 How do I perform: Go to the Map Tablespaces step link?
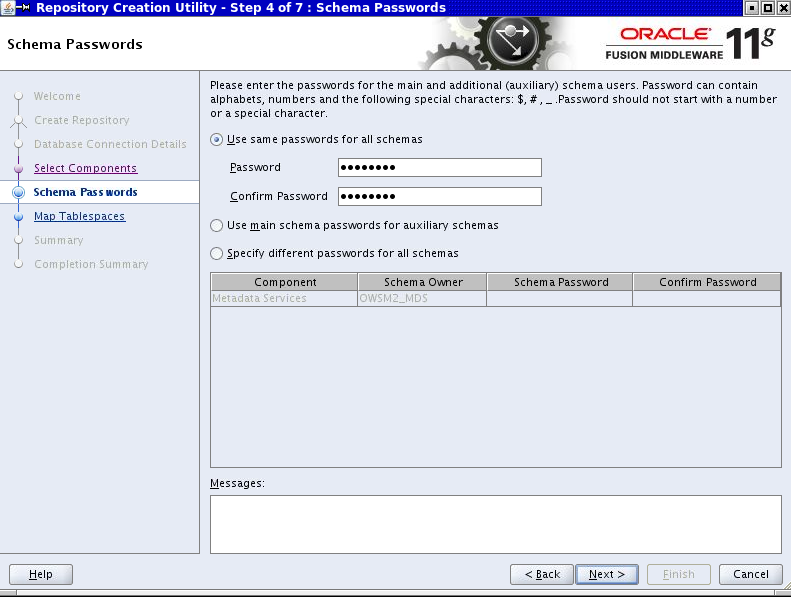79,216
